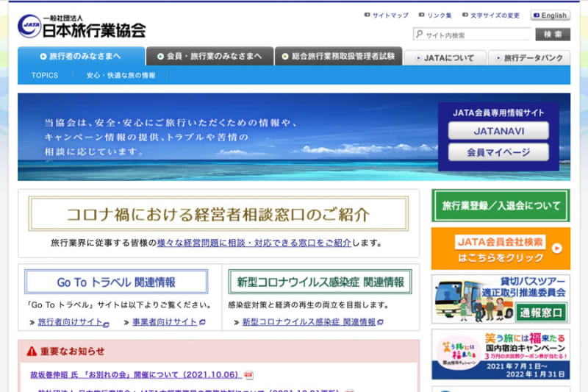Open the リンク集 link
The width and height of the screenshot is (588, 392).
[439, 15]
